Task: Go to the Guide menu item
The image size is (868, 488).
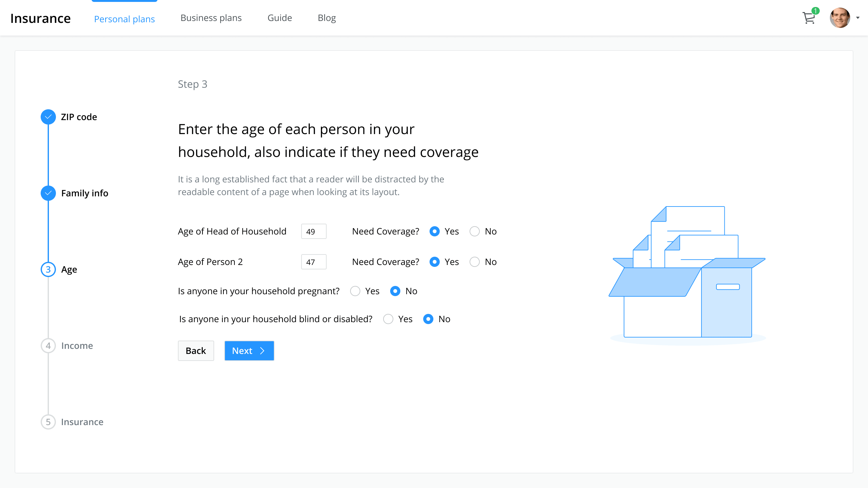Action: pyautogui.click(x=279, y=18)
